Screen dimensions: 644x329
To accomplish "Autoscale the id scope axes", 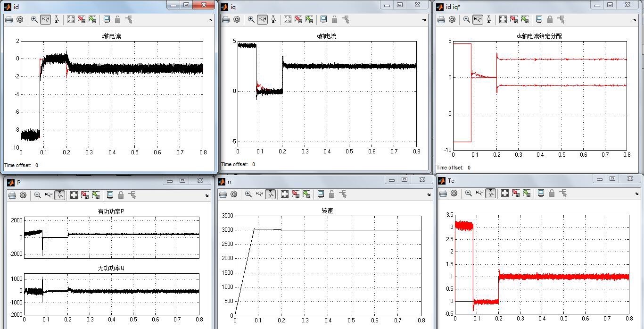I will tap(70, 19).
